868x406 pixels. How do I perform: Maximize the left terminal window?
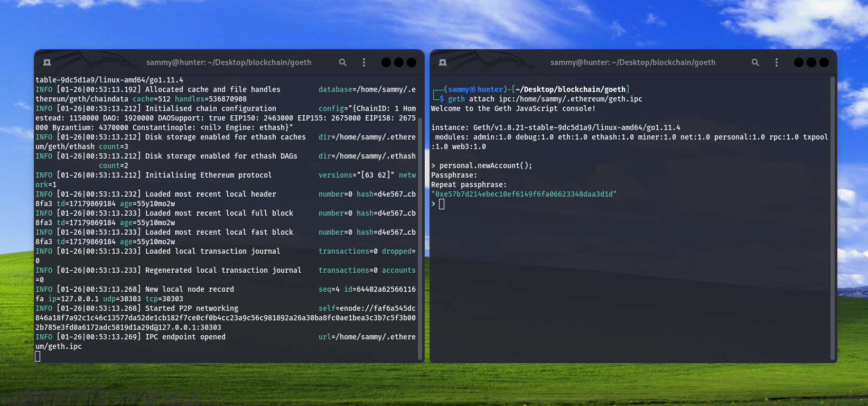[x=399, y=62]
